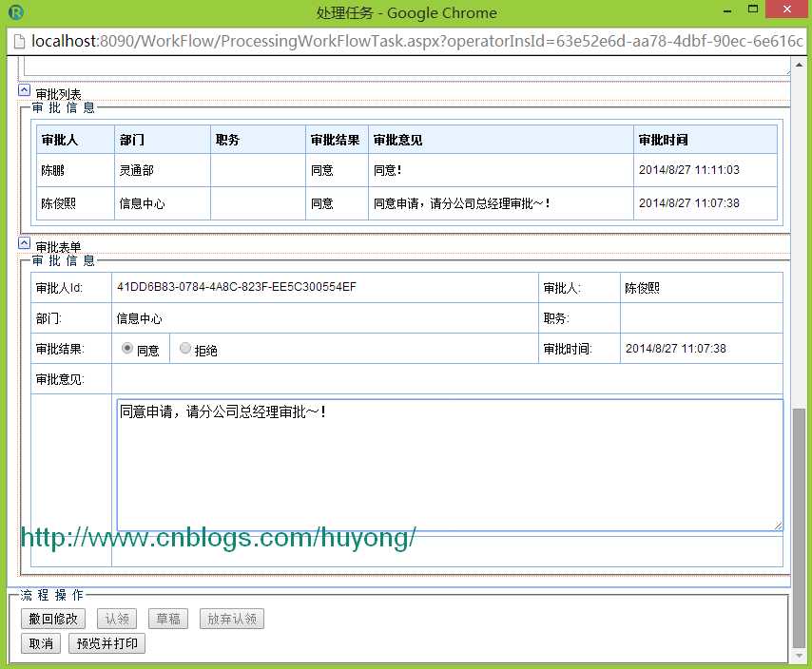Click the 预览并打印 button
812x669 pixels.
click(x=106, y=643)
